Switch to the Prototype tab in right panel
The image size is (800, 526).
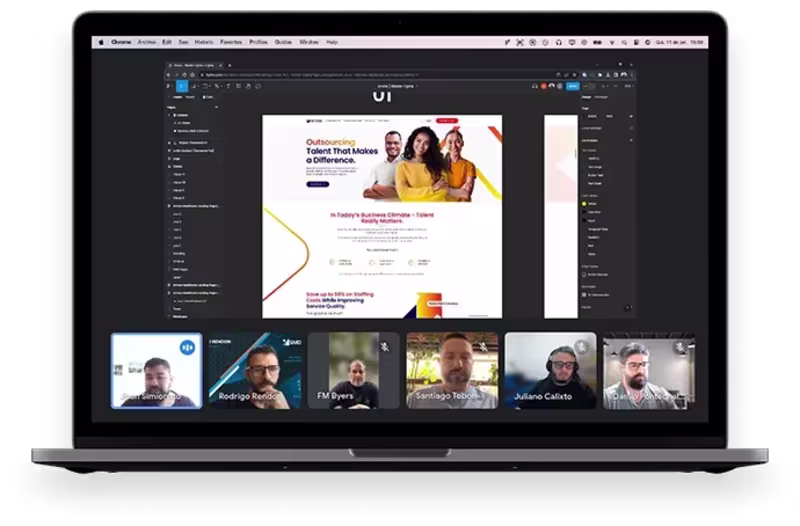[601, 97]
